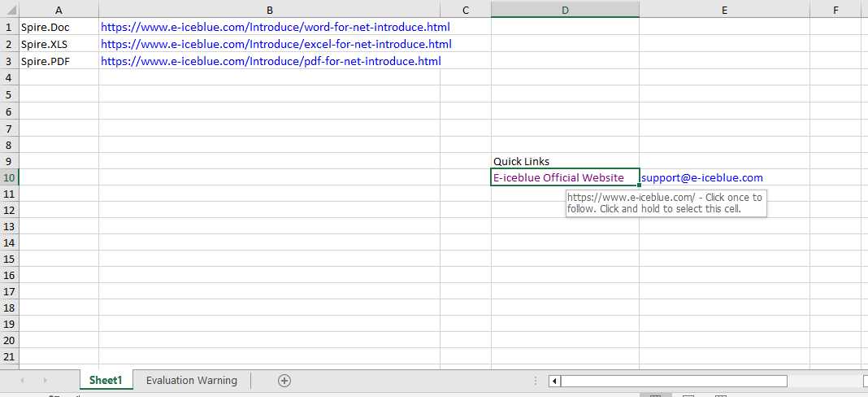Select column C header
The width and height of the screenshot is (868, 397).
click(x=466, y=10)
